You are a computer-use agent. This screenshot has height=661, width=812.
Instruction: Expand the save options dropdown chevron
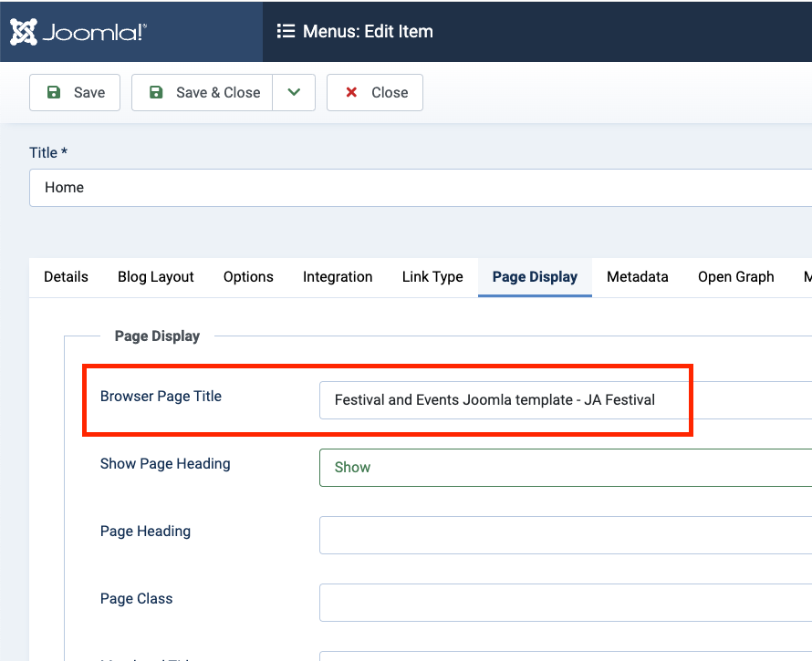point(294,93)
